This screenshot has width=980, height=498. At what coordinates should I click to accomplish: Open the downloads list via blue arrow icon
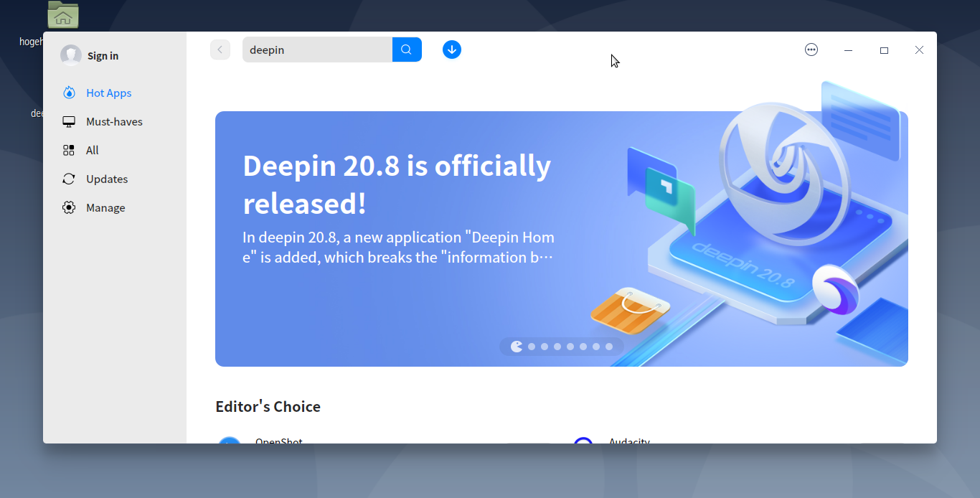452,50
